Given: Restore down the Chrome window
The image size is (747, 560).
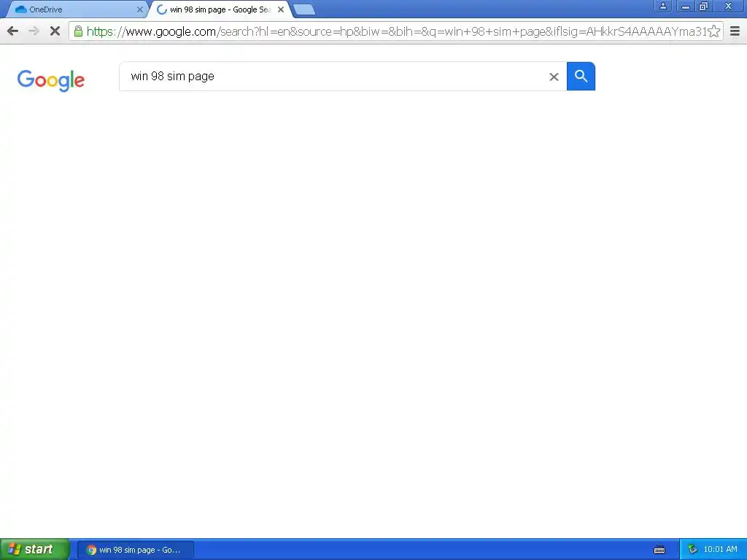Looking at the screenshot, I should [x=703, y=6].
